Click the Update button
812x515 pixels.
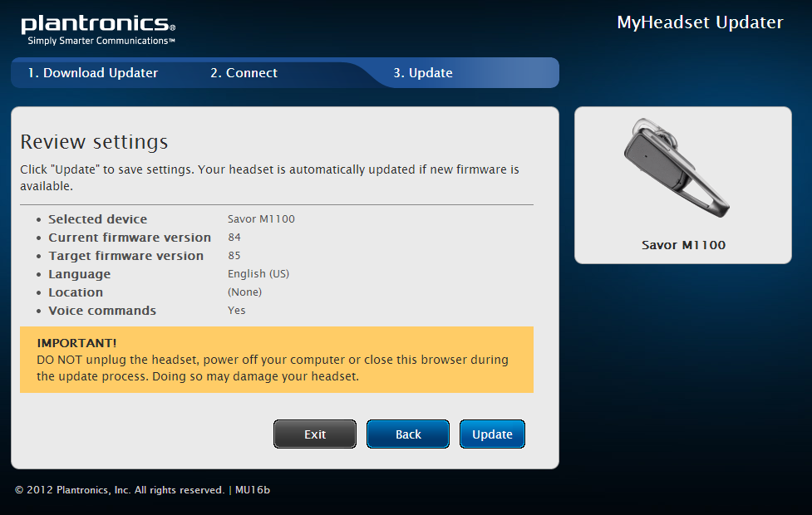click(x=492, y=434)
